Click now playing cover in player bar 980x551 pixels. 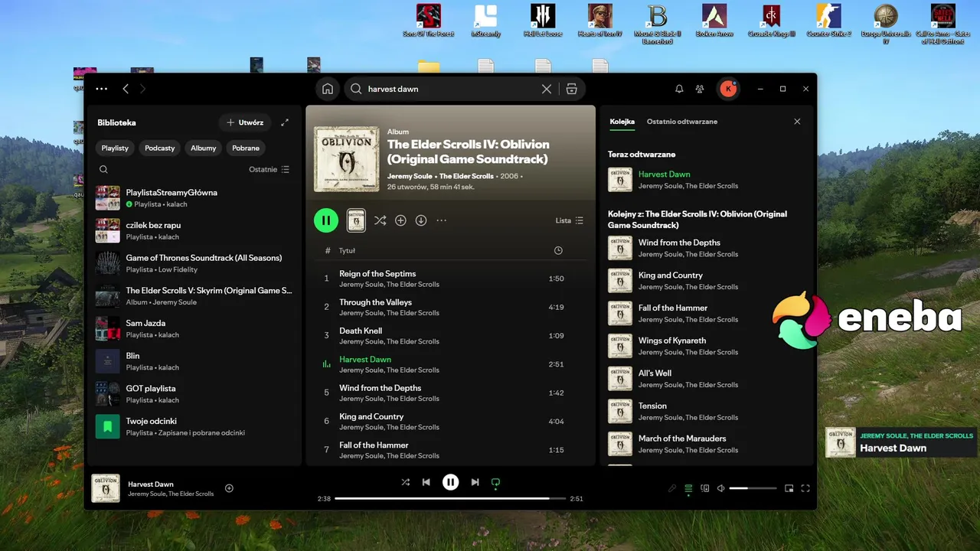click(106, 488)
